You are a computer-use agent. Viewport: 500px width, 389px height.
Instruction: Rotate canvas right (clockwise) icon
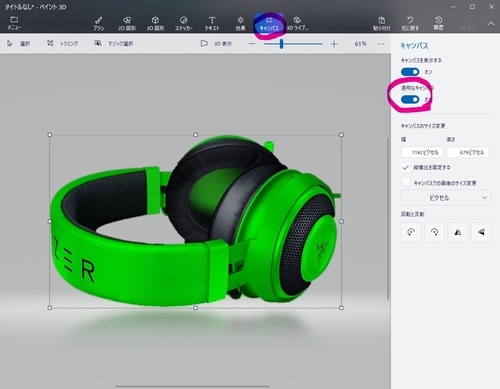434,232
